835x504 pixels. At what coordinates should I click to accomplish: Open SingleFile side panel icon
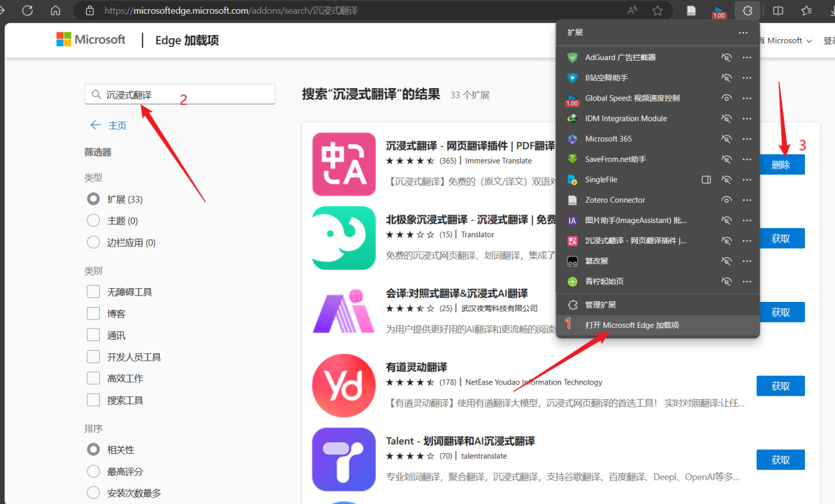tap(706, 179)
